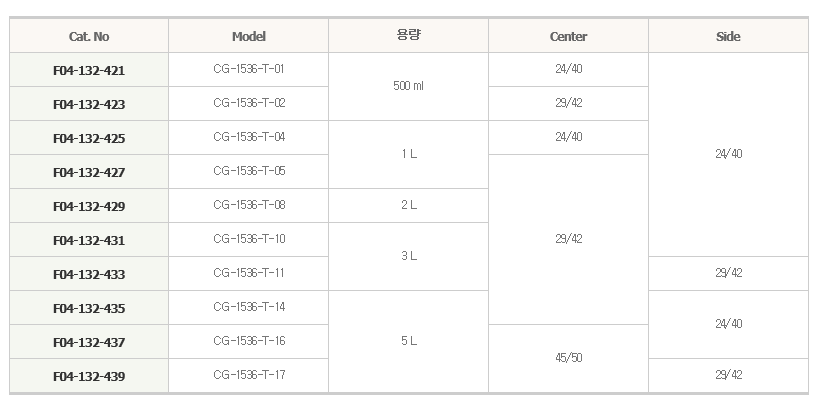Select model CG-1536-T-05 cell
The width and height of the screenshot is (825, 410).
coord(248,172)
